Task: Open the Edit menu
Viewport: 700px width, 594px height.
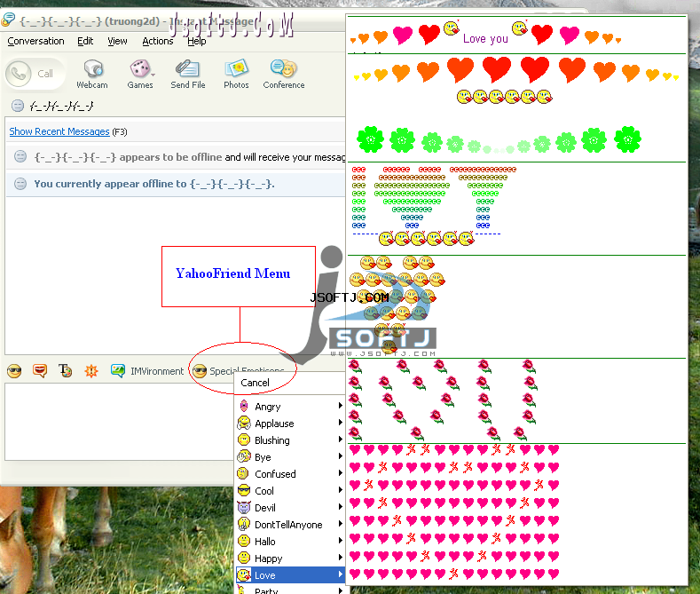Action: [x=85, y=41]
